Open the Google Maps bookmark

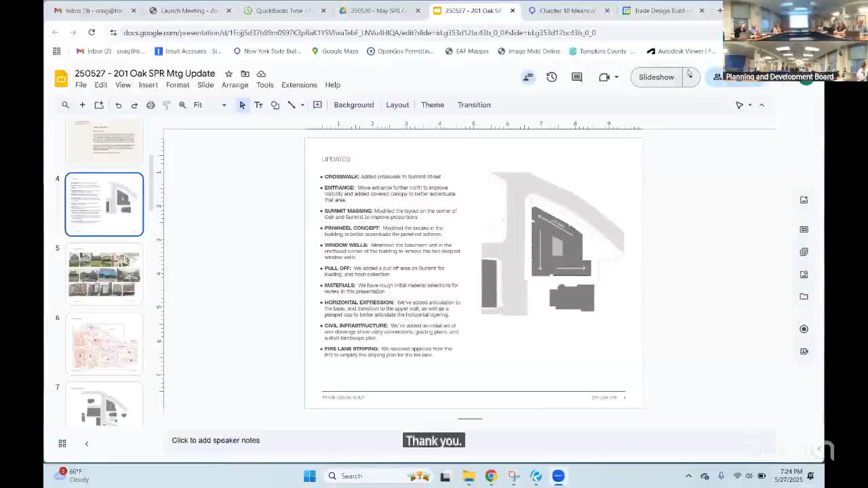tap(334, 51)
